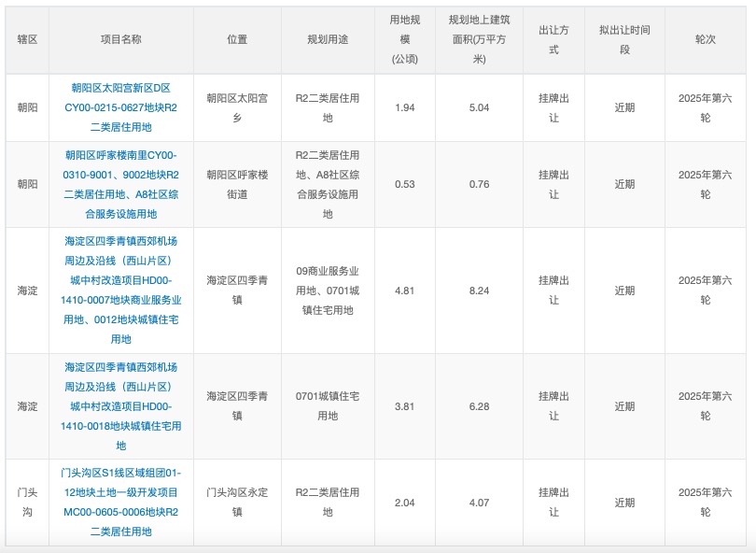
Task: Select the land size value 2.04
Action: pyautogui.click(x=405, y=503)
